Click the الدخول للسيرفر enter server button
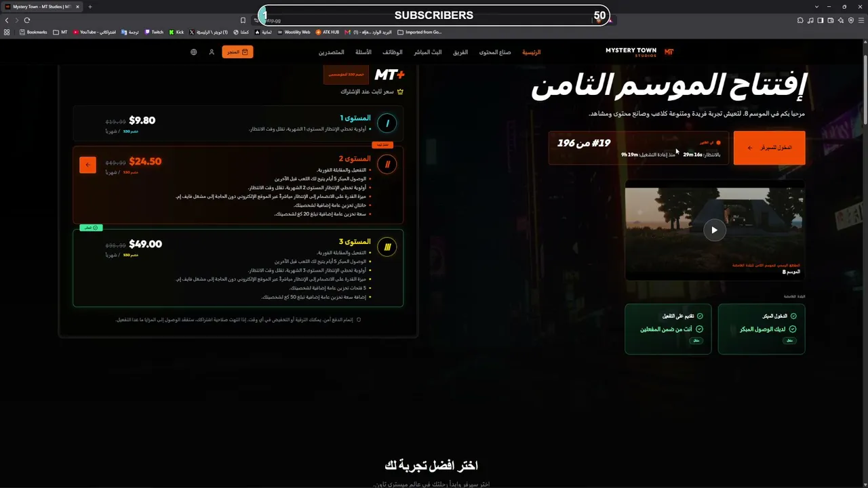Viewport: 868px width, 488px height. click(769, 148)
